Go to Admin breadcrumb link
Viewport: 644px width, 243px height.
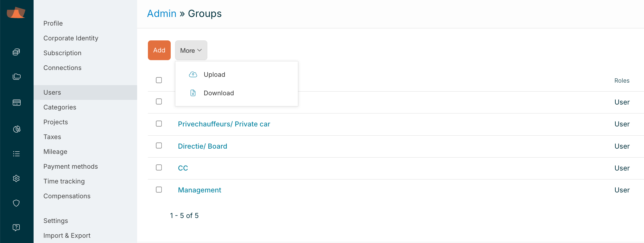pos(162,14)
